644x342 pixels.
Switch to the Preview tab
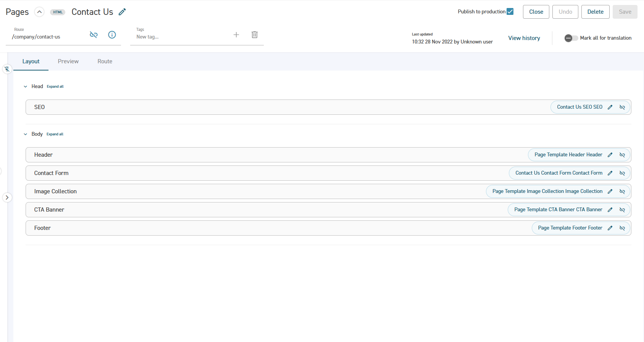click(68, 61)
